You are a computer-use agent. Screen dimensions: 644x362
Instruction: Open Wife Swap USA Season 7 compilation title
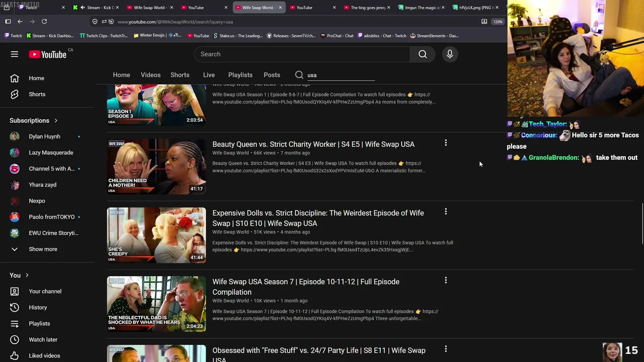[x=306, y=287]
